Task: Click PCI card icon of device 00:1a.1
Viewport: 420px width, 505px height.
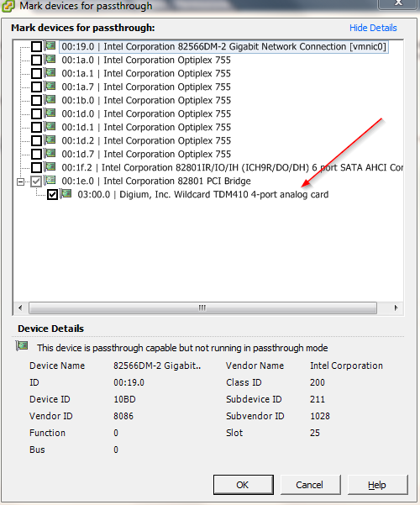Action: coord(50,73)
